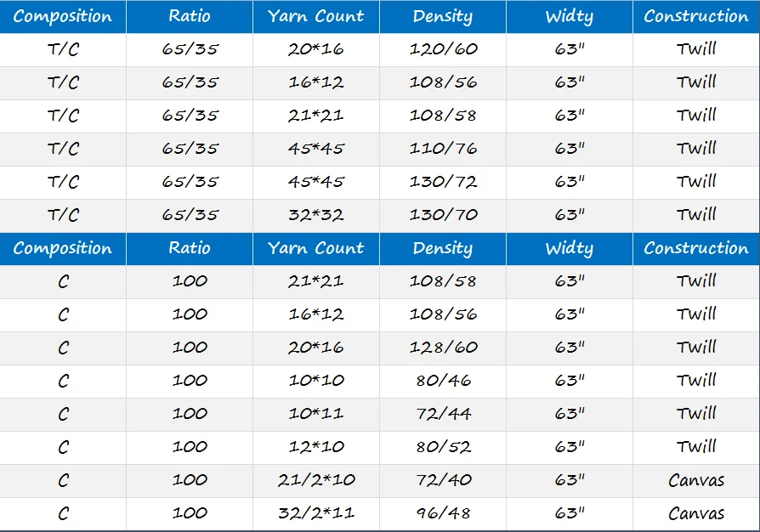Click the 80/46 density cell
The height and width of the screenshot is (532, 760).
pos(443,381)
